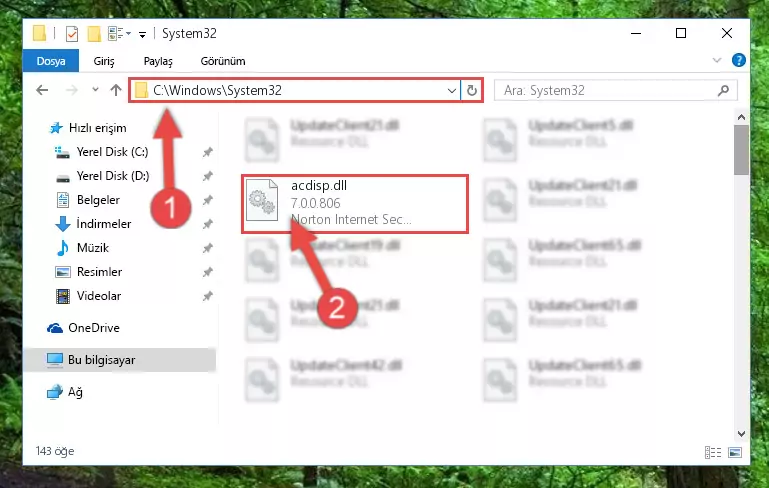Maximize the System32 window
769x488 pixels.
681,33
